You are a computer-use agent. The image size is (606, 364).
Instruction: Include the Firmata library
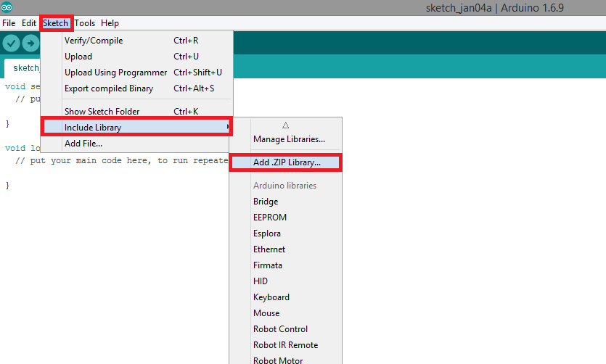286,265
